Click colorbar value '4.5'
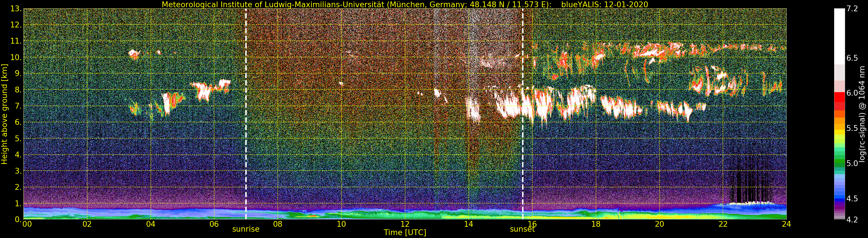 (852, 199)
